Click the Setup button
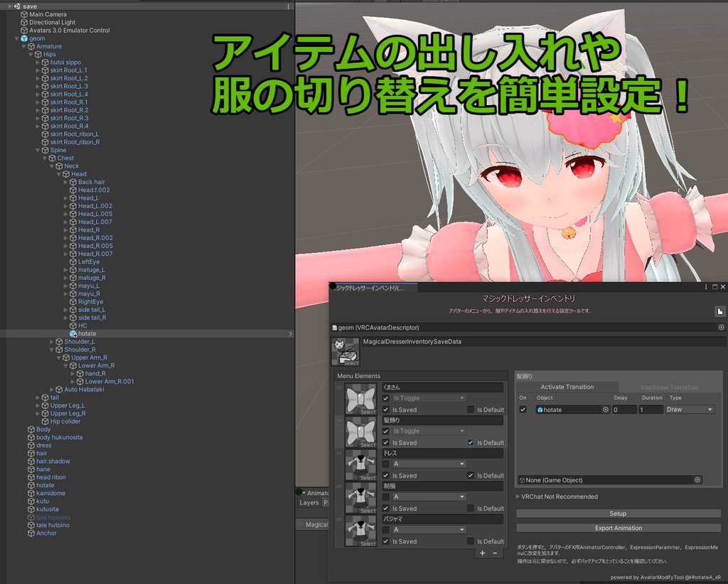This screenshot has width=728, height=584. [x=618, y=514]
